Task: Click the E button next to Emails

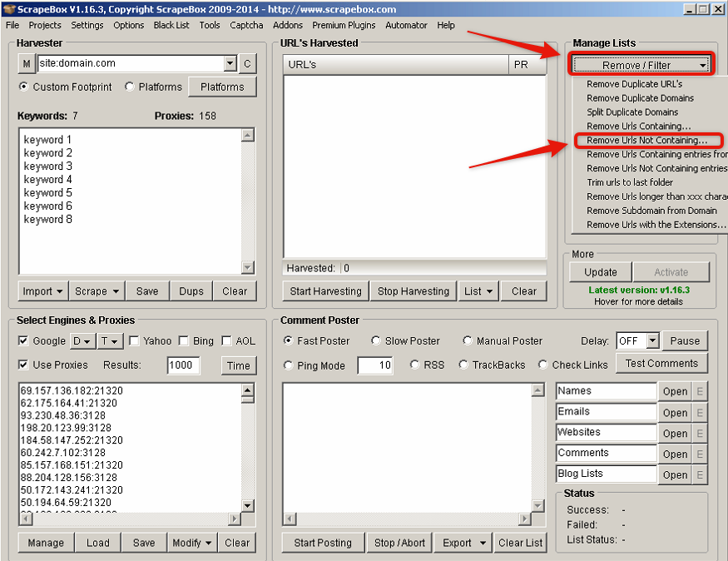Action: (x=700, y=412)
